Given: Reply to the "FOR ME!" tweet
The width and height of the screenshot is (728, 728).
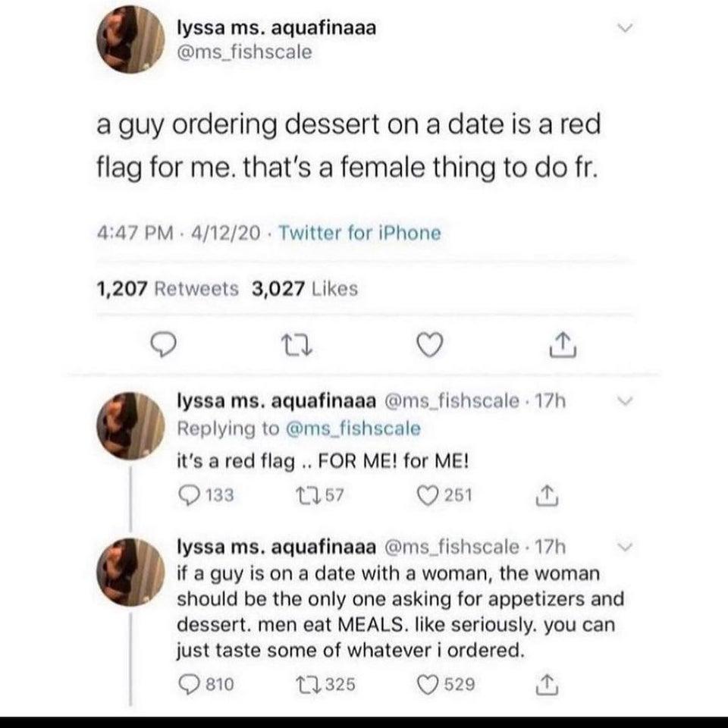Looking at the screenshot, I should [x=185, y=495].
